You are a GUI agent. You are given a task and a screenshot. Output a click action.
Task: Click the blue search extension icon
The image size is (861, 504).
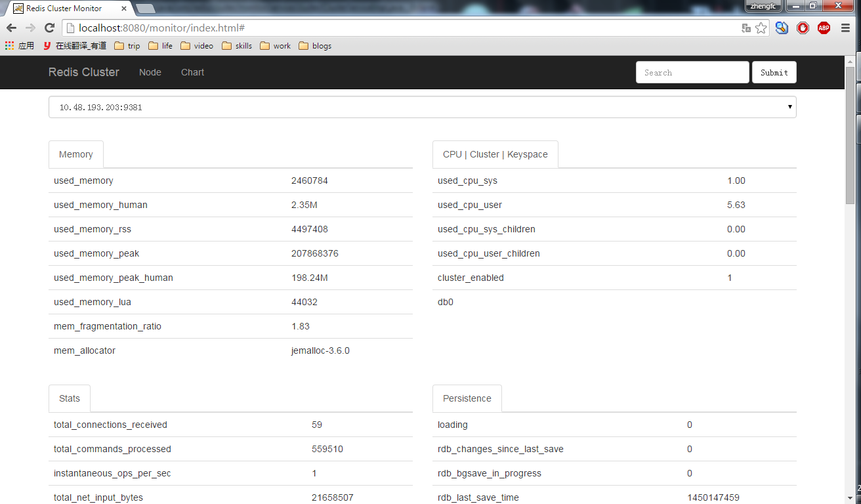coord(782,28)
